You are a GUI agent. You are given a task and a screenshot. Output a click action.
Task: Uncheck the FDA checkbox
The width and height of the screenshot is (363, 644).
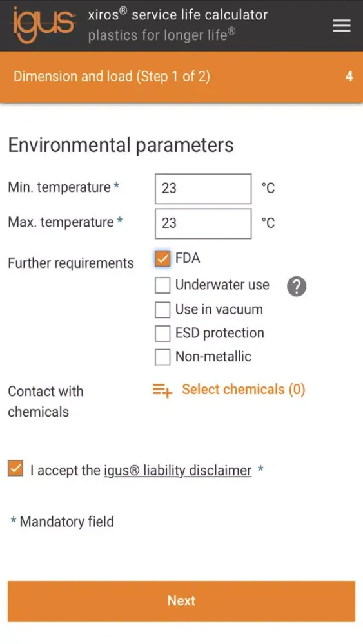(x=162, y=259)
